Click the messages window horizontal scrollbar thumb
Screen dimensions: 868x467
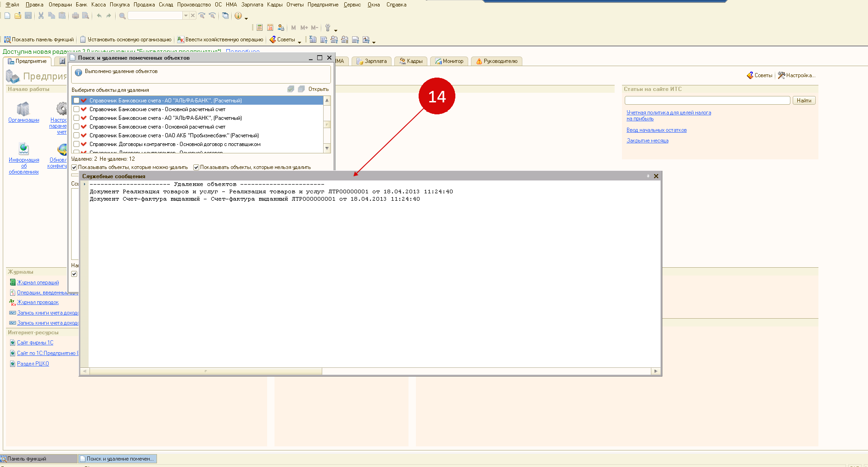click(206, 371)
